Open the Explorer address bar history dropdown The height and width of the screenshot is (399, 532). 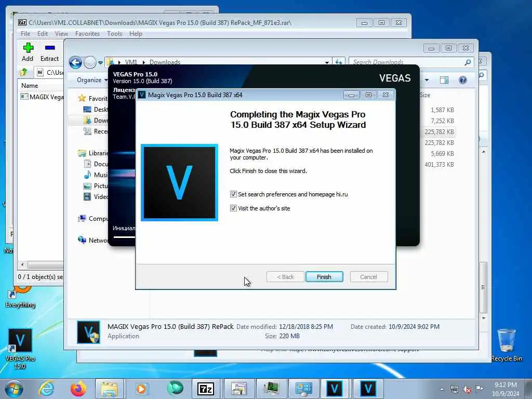pyautogui.click(x=327, y=62)
